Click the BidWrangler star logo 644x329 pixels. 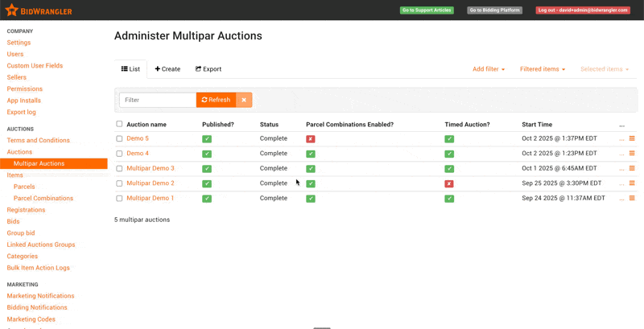click(x=12, y=10)
